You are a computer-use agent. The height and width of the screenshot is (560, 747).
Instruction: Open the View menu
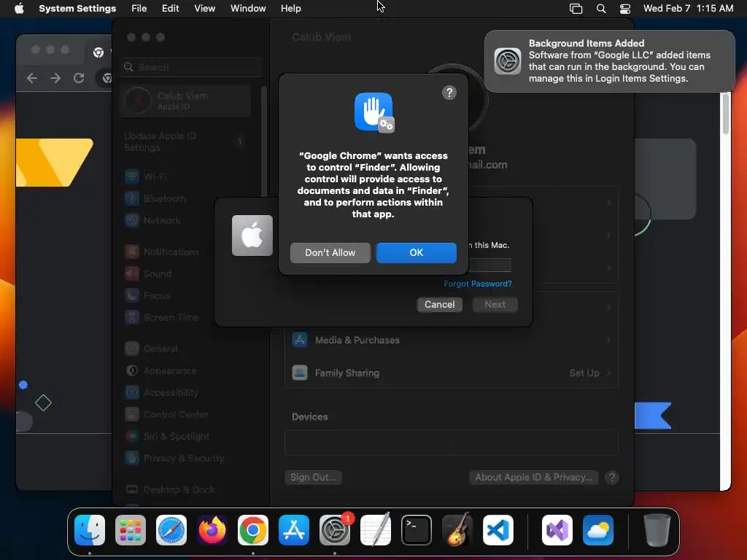click(x=204, y=8)
